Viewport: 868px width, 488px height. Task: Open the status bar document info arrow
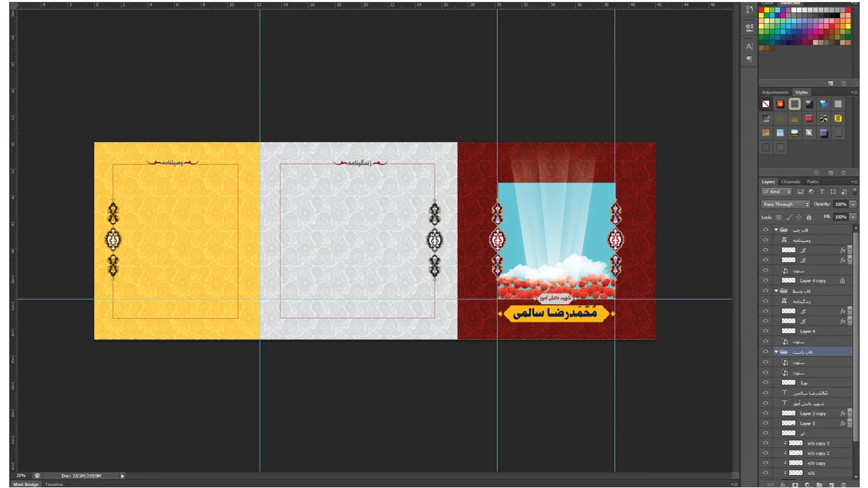122,476
